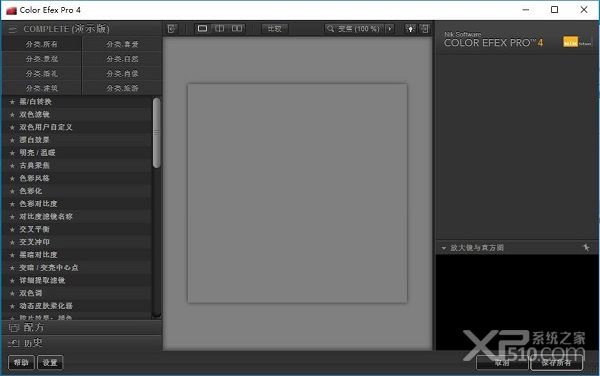The image size is (600, 376).
Task: Click the 设置 settings button
Action: pos(50,362)
